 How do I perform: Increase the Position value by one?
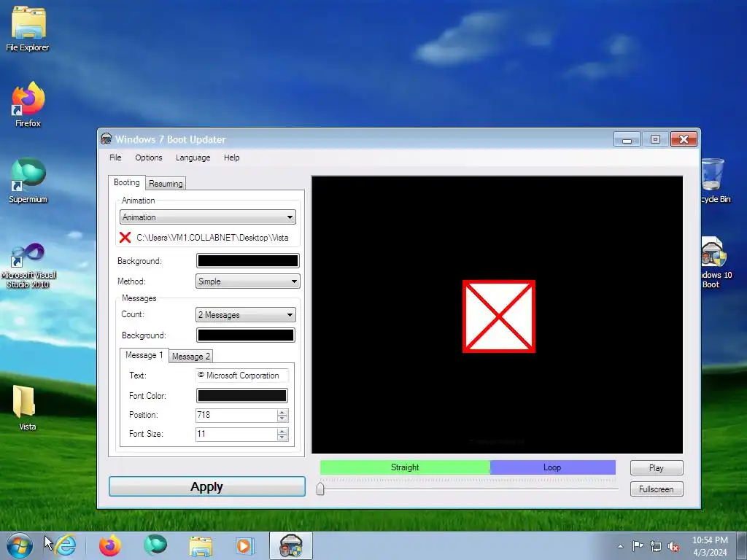(x=282, y=413)
